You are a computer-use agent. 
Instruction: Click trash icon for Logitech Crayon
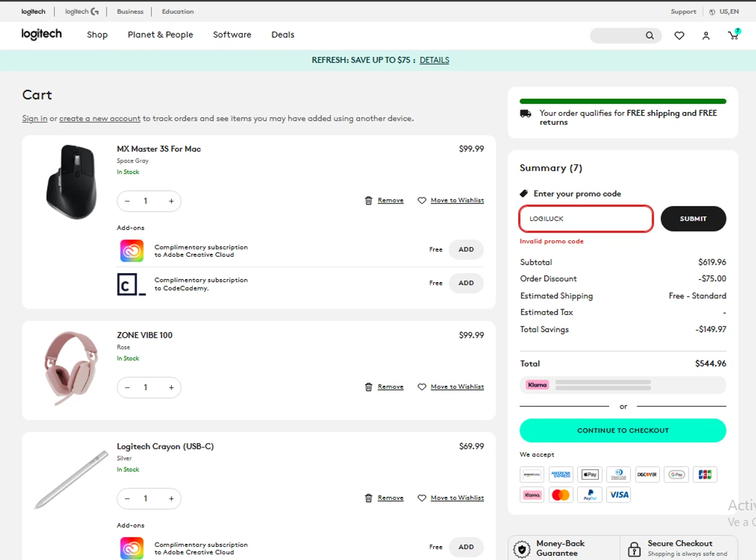(x=368, y=498)
